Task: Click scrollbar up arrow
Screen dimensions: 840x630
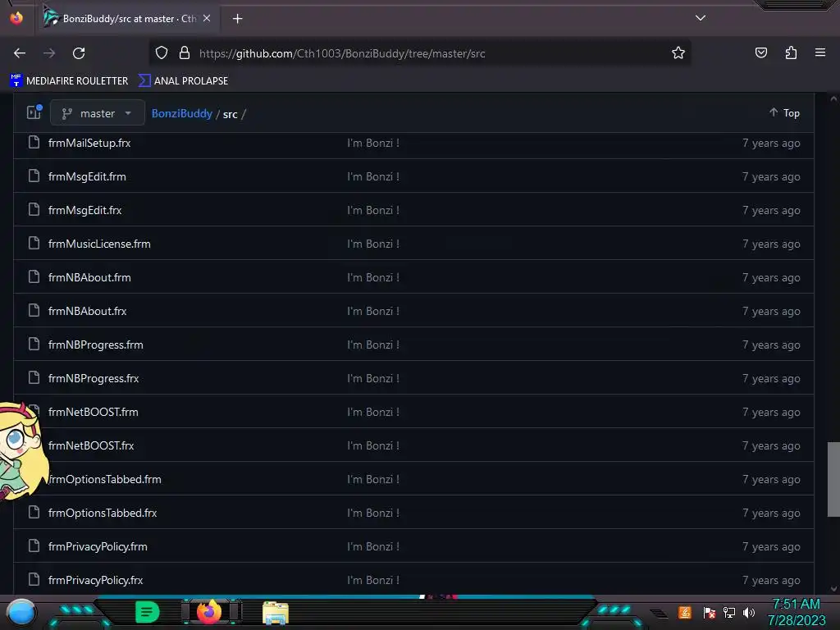Action: click(833, 98)
